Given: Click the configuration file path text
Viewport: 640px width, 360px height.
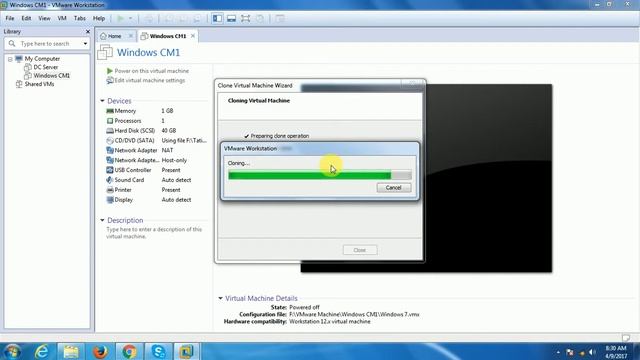Looking at the screenshot, I should [x=354, y=314].
